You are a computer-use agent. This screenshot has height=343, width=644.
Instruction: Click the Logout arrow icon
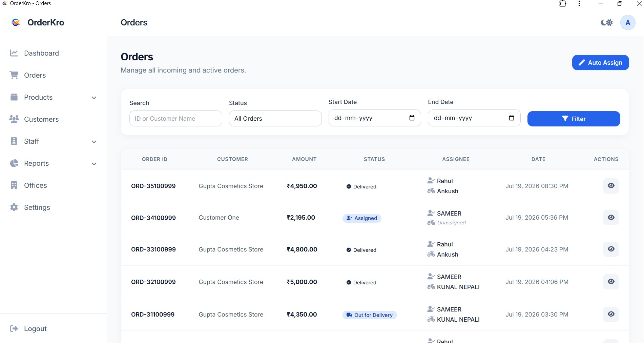pos(14,329)
